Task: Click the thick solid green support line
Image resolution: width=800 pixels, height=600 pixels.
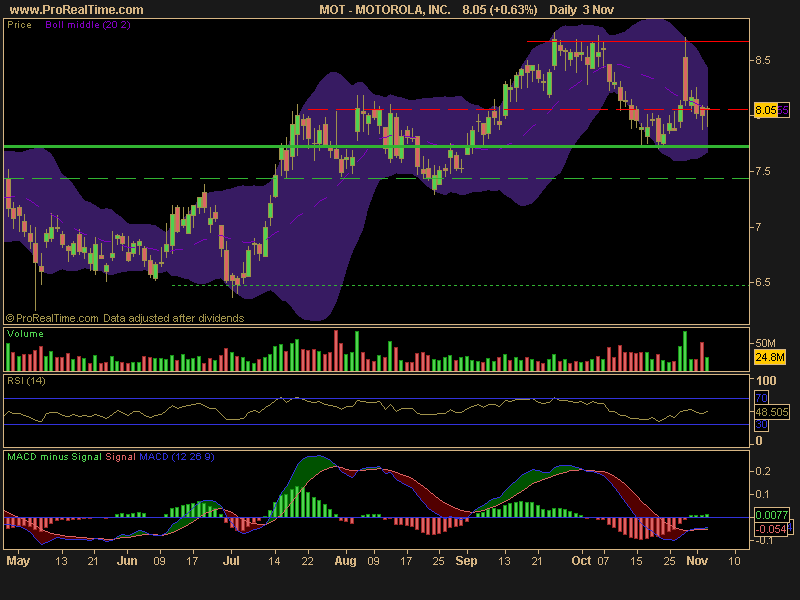Action: (377, 147)
